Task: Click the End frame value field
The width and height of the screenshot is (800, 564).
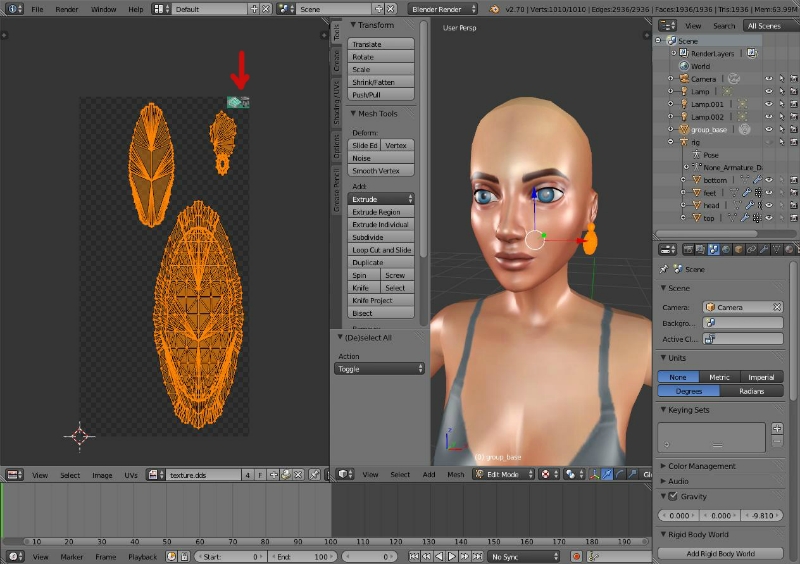Action: coord(302,556)
